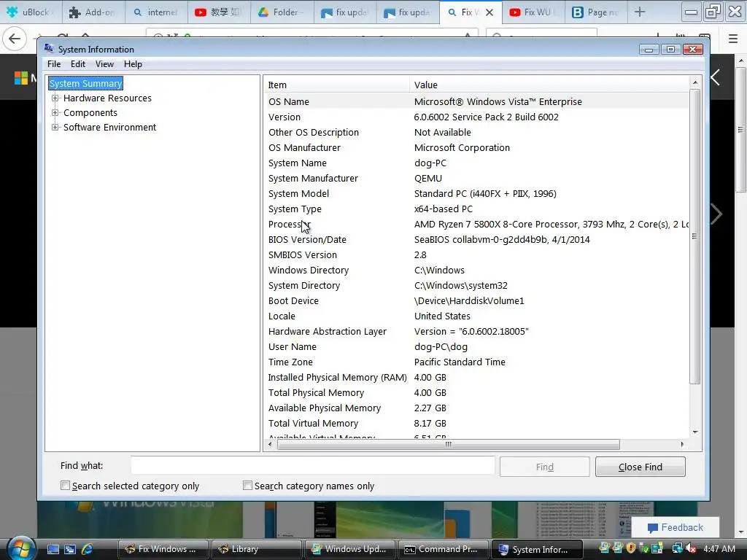747x560 pixels.
Task: Select System Summary in the tree
Action: pyautogui.click(x=86, y=83)
